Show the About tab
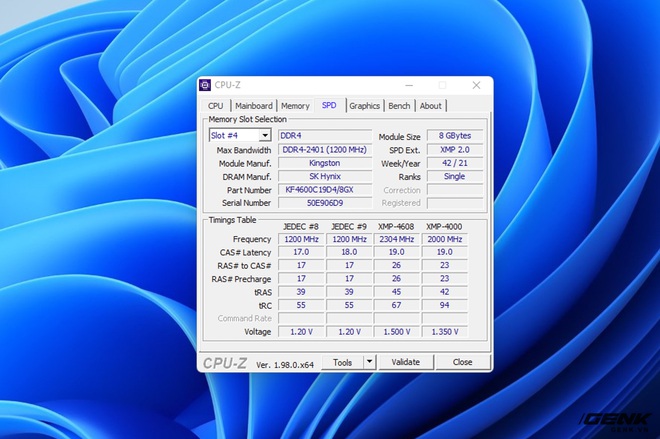 click(x=431, y=106)
